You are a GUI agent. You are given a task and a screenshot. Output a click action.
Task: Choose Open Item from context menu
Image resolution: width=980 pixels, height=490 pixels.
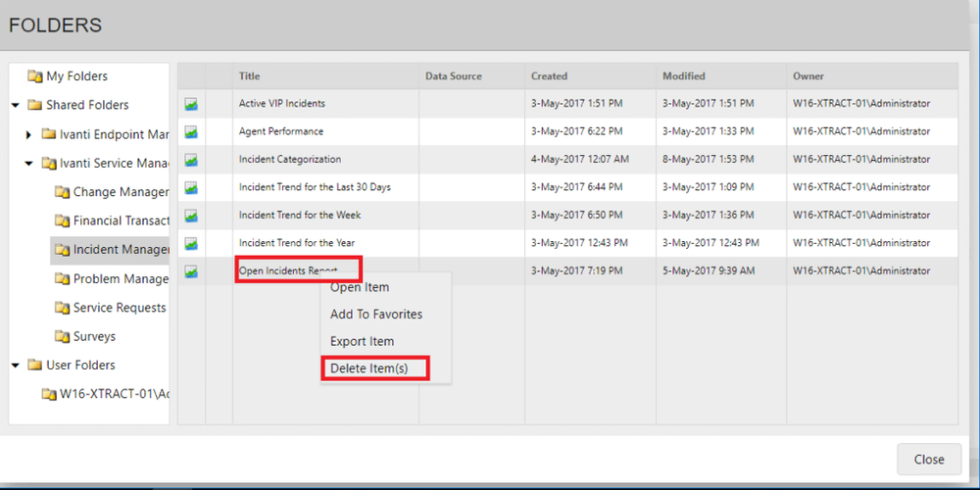[360, 287]
